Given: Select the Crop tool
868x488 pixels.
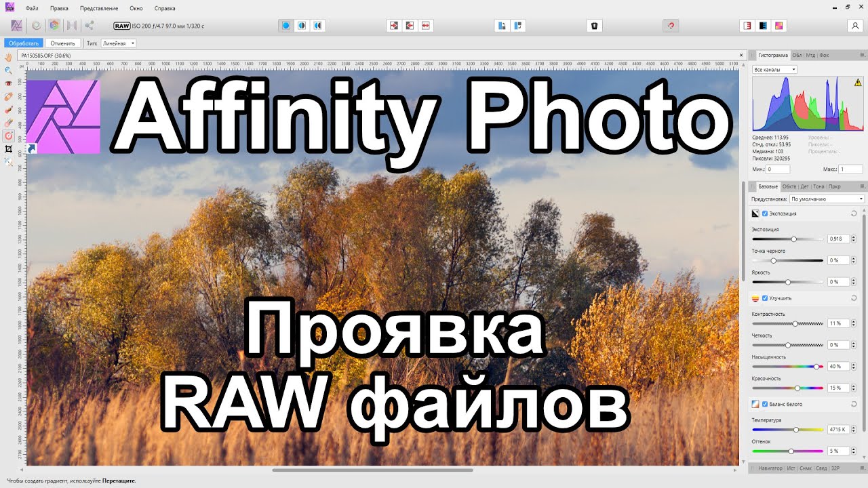Looking at the screenshot, I should coord(9,148).
